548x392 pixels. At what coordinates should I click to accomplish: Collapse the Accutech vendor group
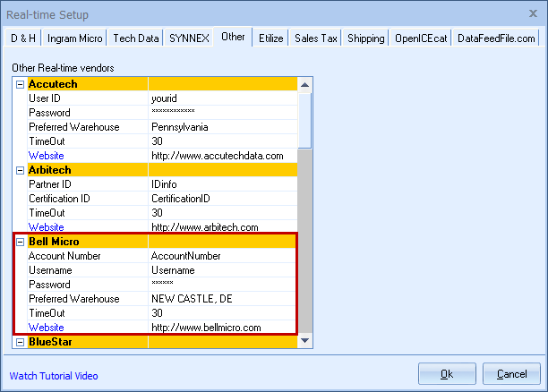(x=21, y=84)
